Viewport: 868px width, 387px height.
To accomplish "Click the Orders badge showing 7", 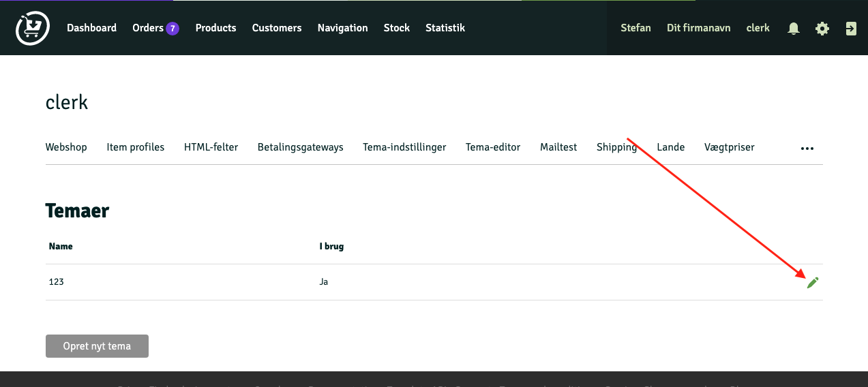I will coord(173,29).
